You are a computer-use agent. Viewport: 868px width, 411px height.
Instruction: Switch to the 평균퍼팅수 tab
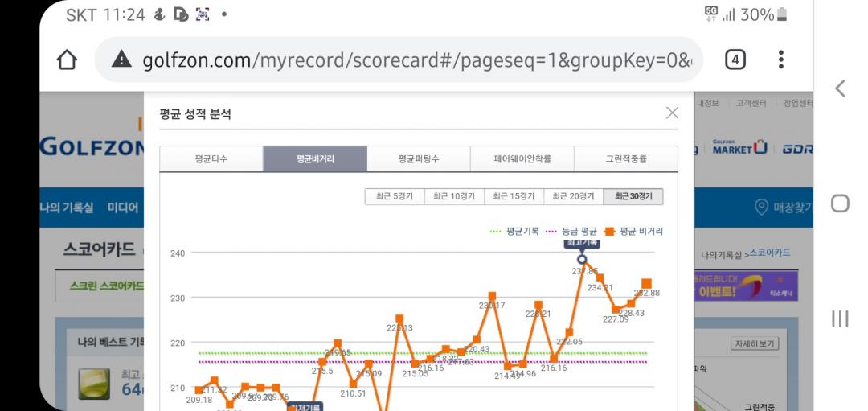coord(418,159)
